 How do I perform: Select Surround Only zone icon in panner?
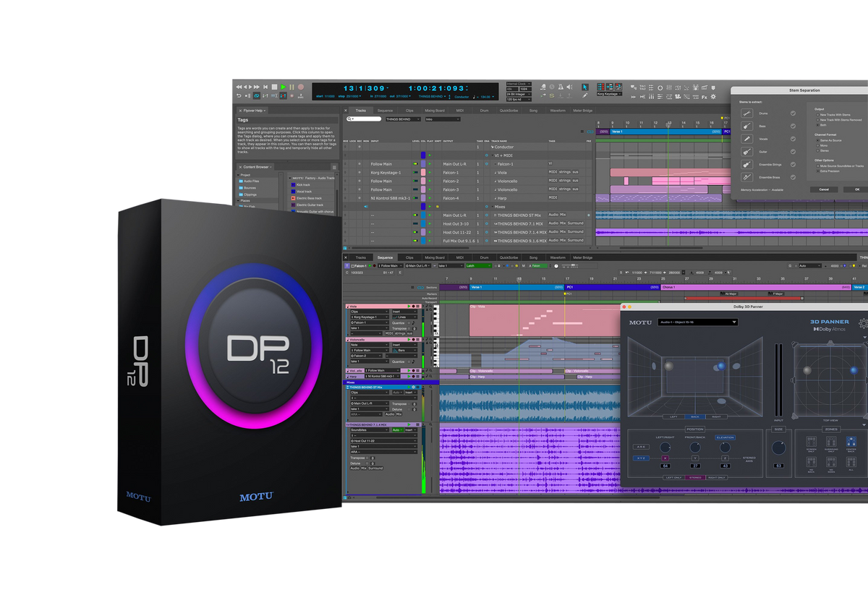tap(831, 442)
